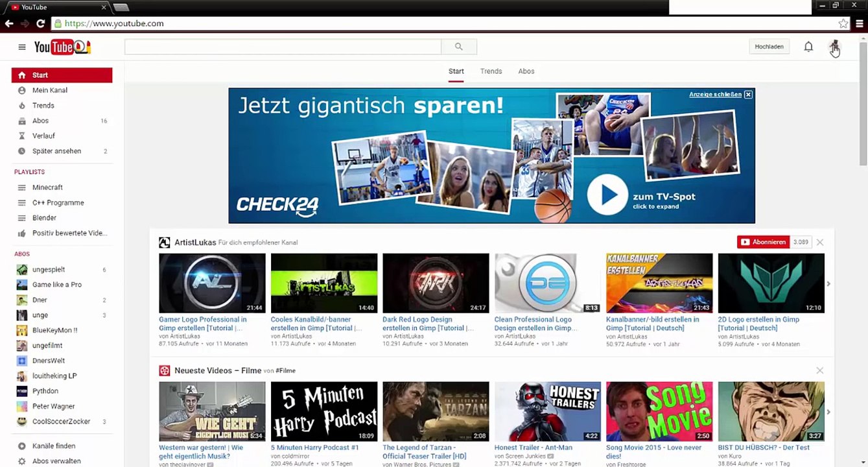This screenshot has height=467, width=868.
Task: Bookmark page with star icon
Action: 843,23
